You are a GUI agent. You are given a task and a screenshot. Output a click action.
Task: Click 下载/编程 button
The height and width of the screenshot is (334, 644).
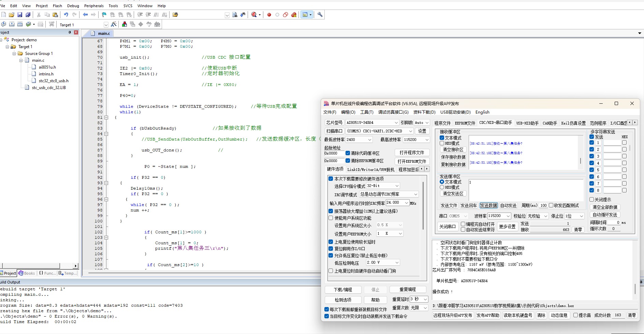point(343,290)
